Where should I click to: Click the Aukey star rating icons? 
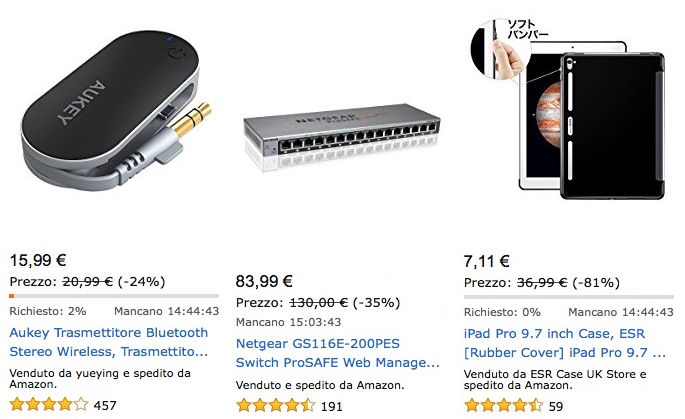(x=49, y=405)
